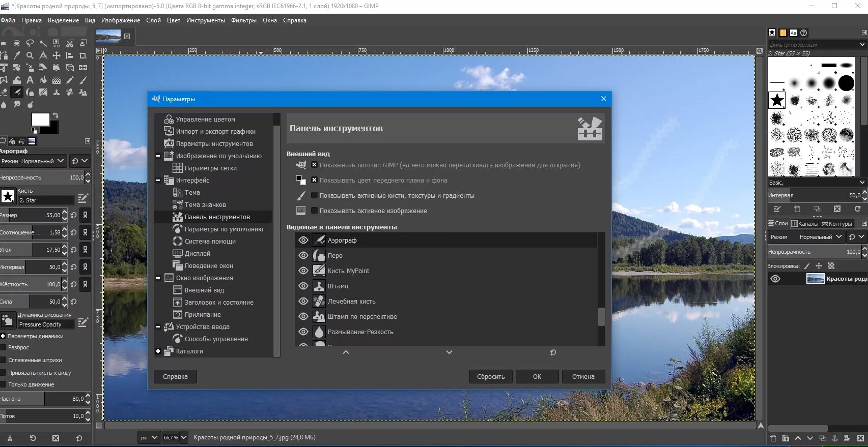
Task: Select the Warp Transform tool
Action: [x=17, y=80]
